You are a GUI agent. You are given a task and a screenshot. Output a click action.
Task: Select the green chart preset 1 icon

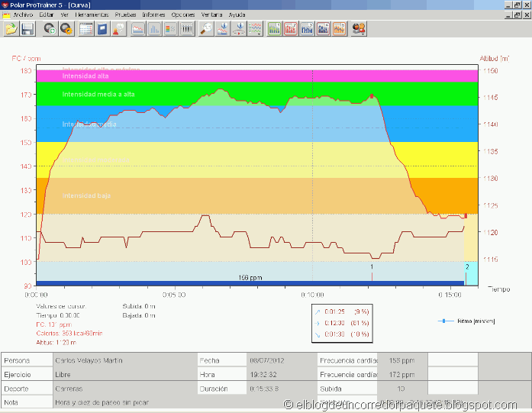(274, 29)
